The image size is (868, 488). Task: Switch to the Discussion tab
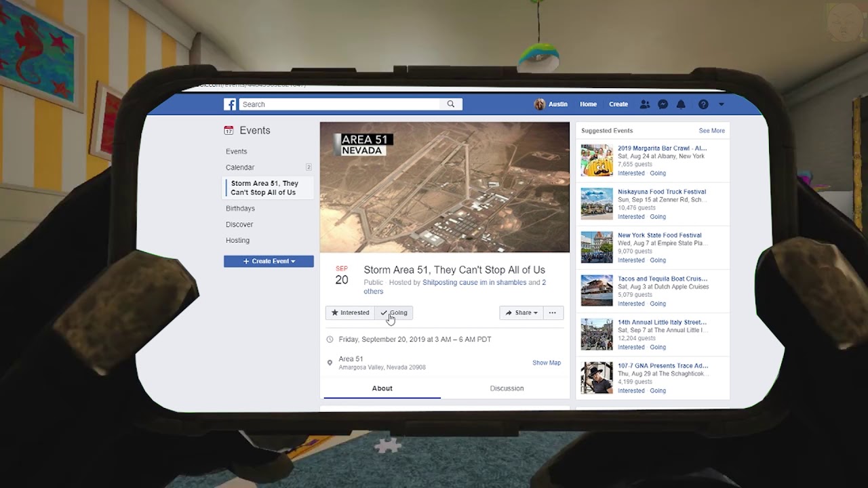pyautogui.click(x=507, y=388)
